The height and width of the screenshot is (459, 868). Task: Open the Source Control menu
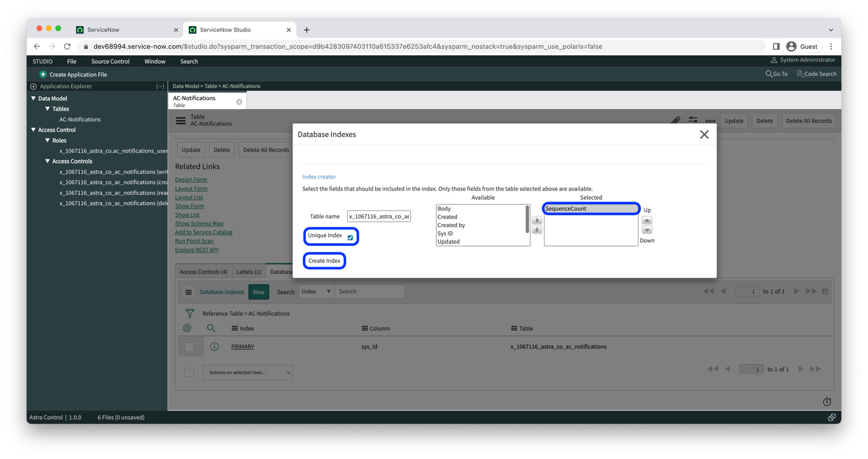point(110,61)
